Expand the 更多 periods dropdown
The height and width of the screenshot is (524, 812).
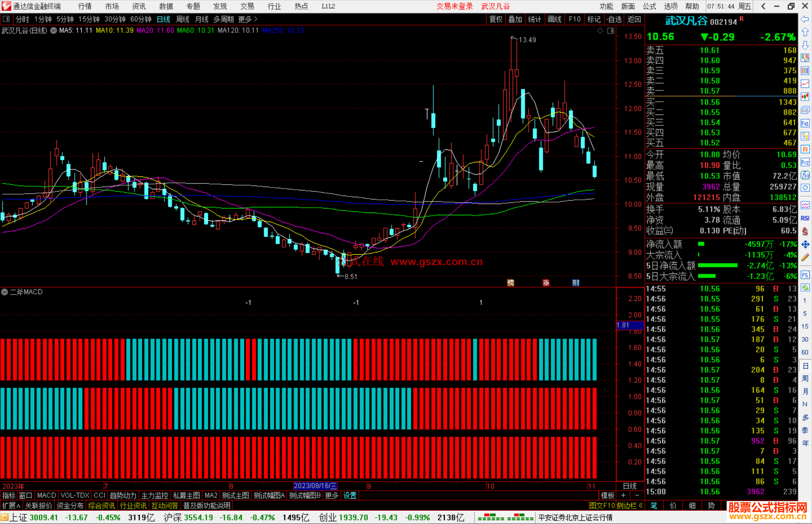[247, 19]
